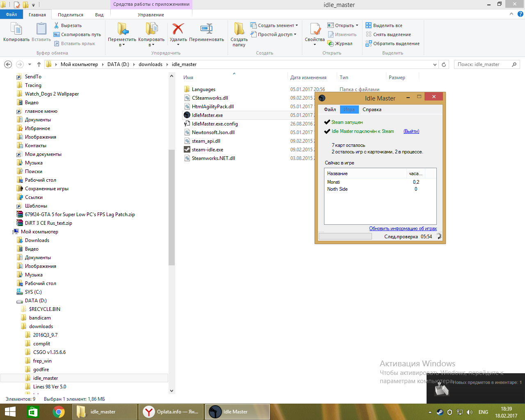Click the Refresh button in address bar
525x420 pixels.
[444, 64]
